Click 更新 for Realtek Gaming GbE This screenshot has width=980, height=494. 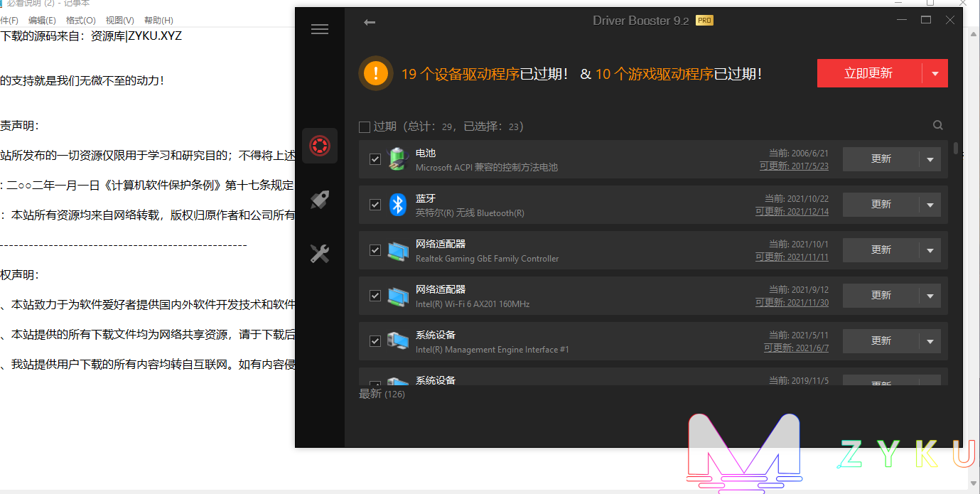881,250
